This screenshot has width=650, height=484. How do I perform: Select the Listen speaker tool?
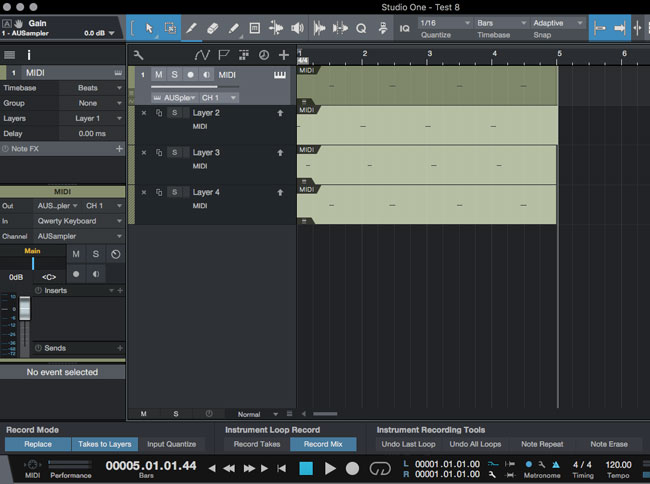pyautogui.click(x=297, y=28)
